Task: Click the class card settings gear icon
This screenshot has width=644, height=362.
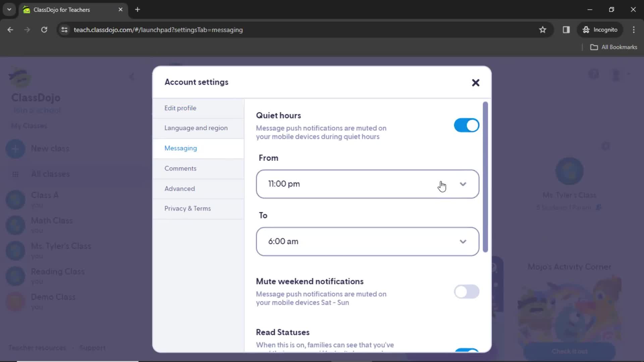Action: pyautogui.click(x=606, y=146)
